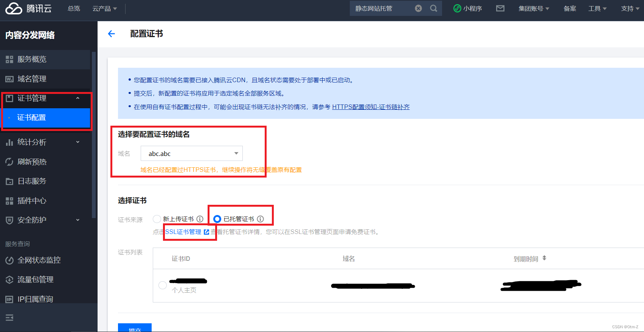The width and height of the screenshot is (644, 332).
Task: Click the 安全防护 shield icon
Action: [9, 220]
